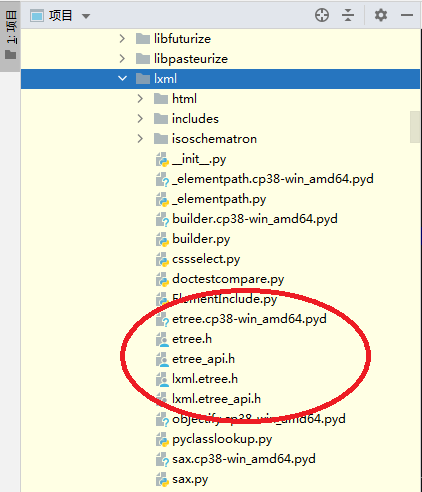Viewport: 422px width, 492px height.
Task: Select file pyclasslookup.py
Action: [222, 439]
